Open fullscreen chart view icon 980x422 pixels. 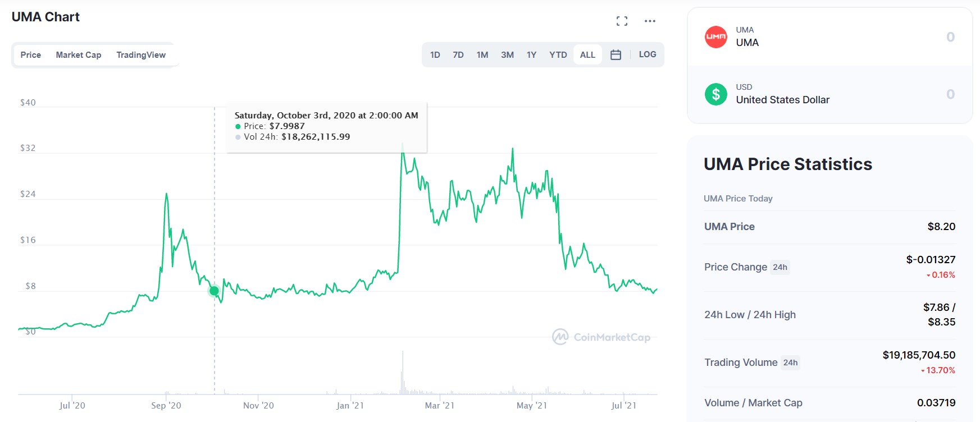coord(622,21)
